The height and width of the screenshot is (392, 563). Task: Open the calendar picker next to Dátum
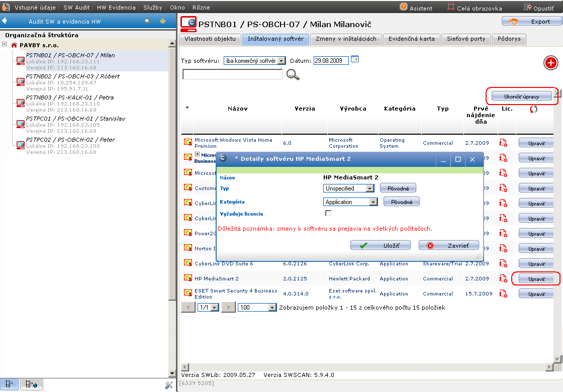(355, 59)
